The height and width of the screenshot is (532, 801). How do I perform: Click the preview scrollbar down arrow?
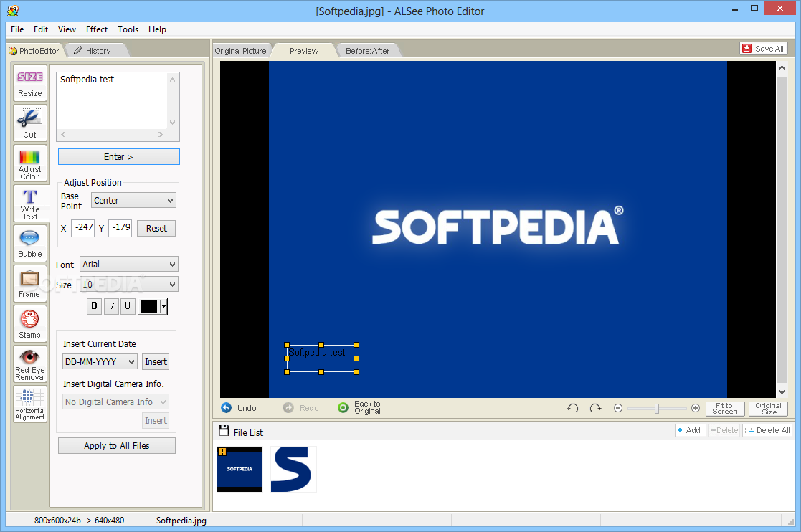pyautogui.click(x=782, y=392)
